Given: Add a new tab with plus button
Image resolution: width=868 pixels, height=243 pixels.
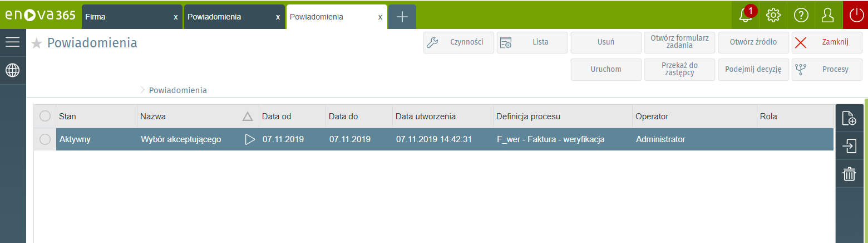Looking at the screenshot, I should click(x=402, y=17).
